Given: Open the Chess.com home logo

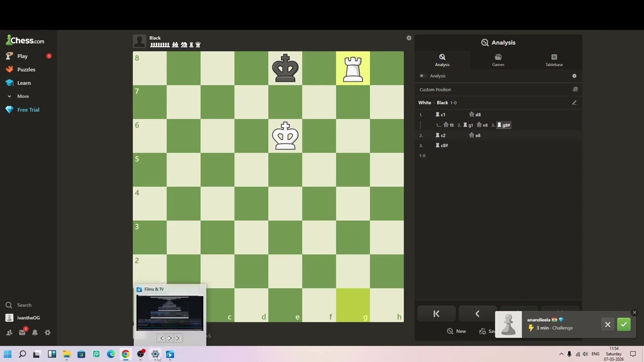Looking at the screenshot, I should point(25,40).
